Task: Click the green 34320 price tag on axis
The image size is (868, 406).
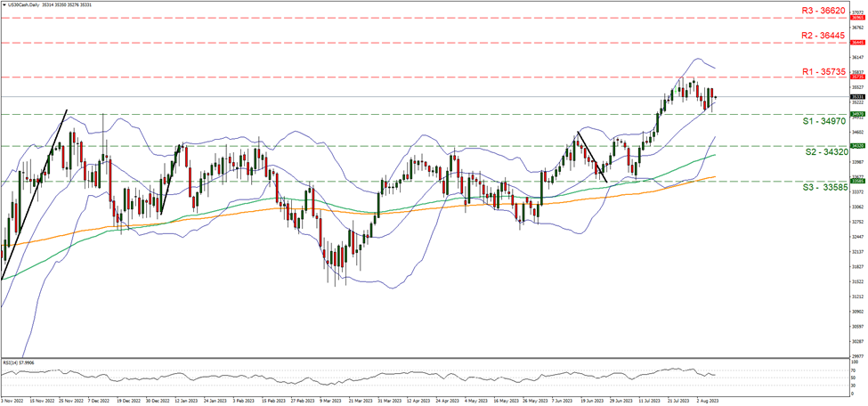Action: coord(856,145)
